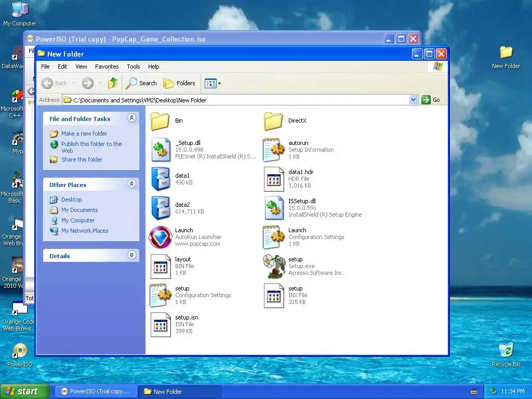532x399 pixels.
Task: Select the setup INX file icon
Action: [x=273, y=296]
